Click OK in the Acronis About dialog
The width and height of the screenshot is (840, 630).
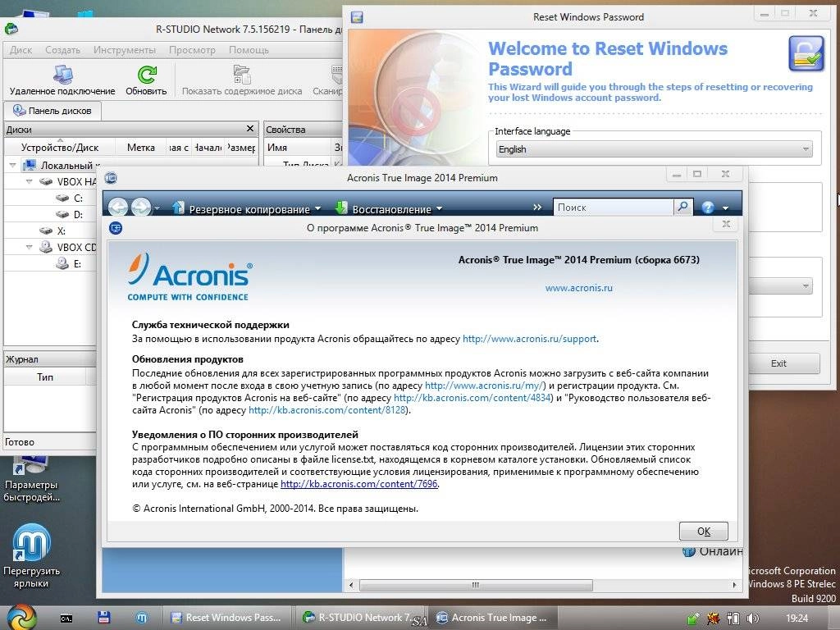703,531
